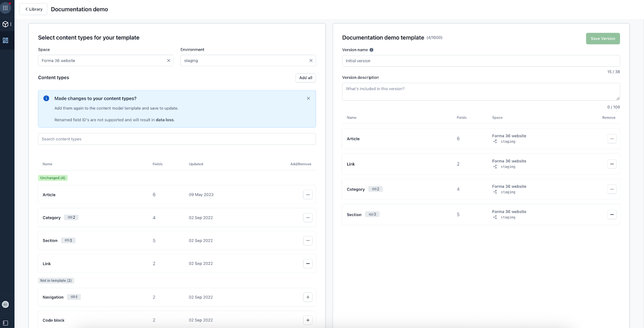Click the Fields column header in template panel
Image resolution: width=644 pixels, height=328 pixels.
click(x=462, y=118)
